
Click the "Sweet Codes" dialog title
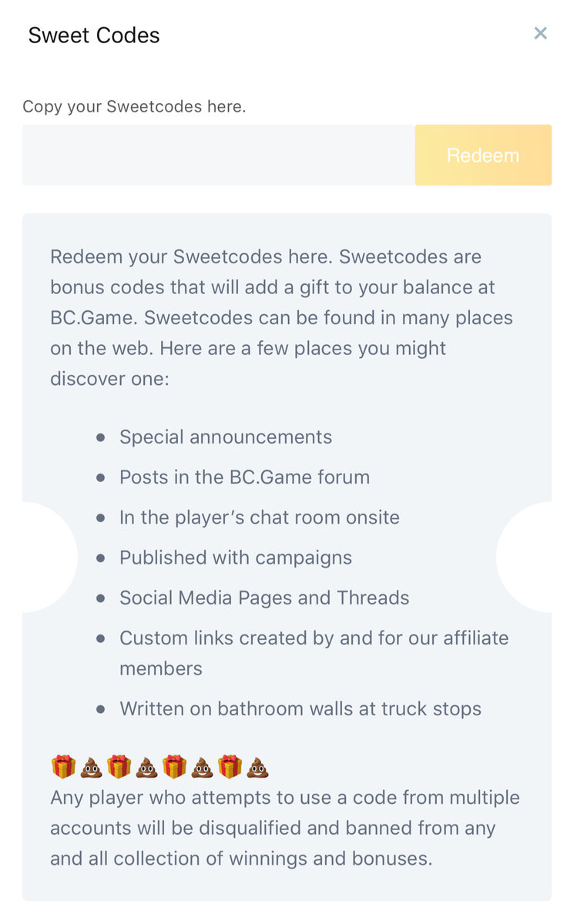94,35
